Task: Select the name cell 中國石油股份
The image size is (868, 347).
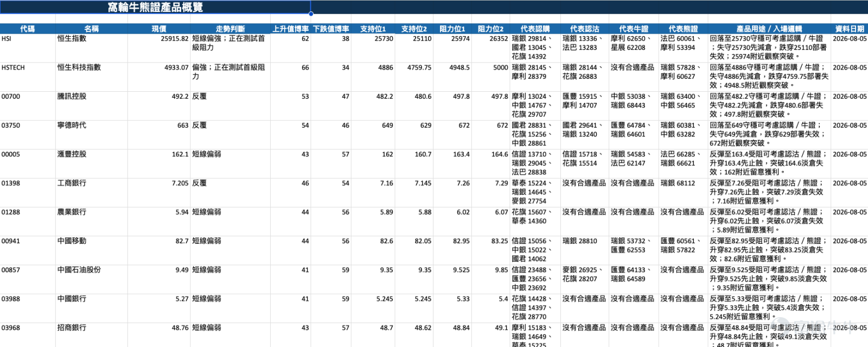Action: [x=92, y=279]
